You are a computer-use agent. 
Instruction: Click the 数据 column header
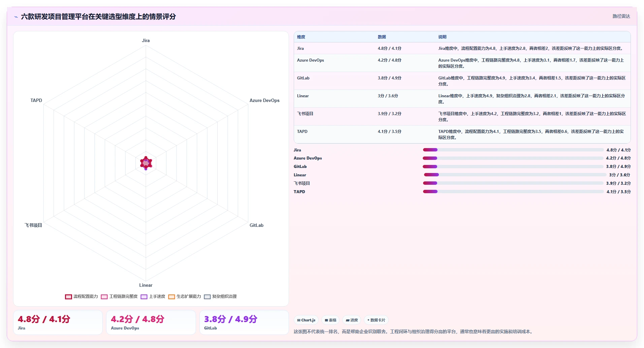tap(382, 37)
